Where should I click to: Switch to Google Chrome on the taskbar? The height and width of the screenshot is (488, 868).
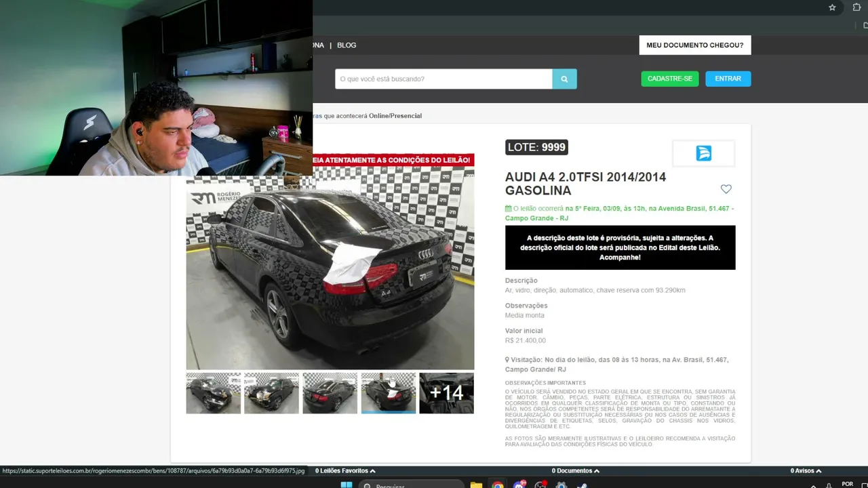tap(498, 485)
